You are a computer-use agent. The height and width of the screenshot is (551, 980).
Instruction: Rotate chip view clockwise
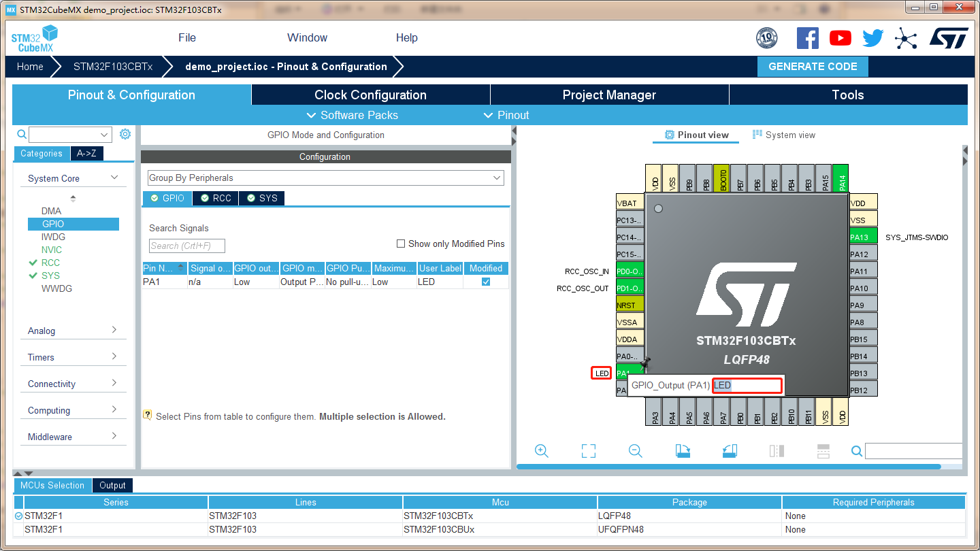coord(683,451)
